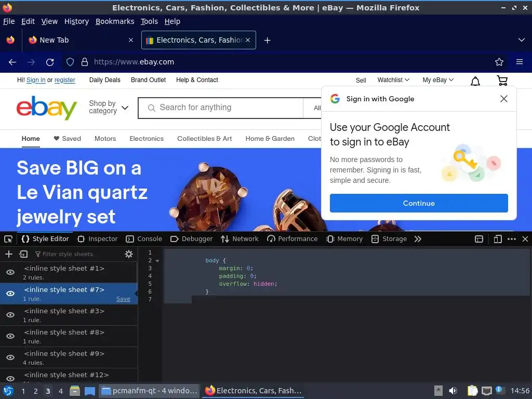
Task: Open volume control in system tray
Action: click(x=453, y=391)
